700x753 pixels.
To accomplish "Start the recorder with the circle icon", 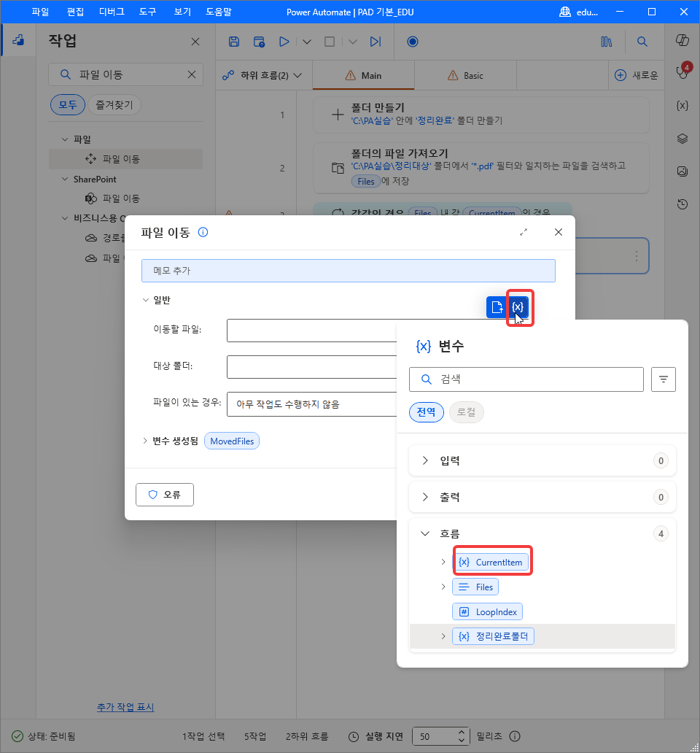I will pos(413,42).
